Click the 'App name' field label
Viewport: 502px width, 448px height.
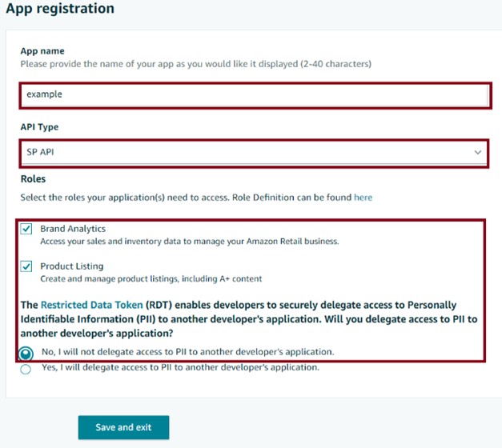coord(42,50)
